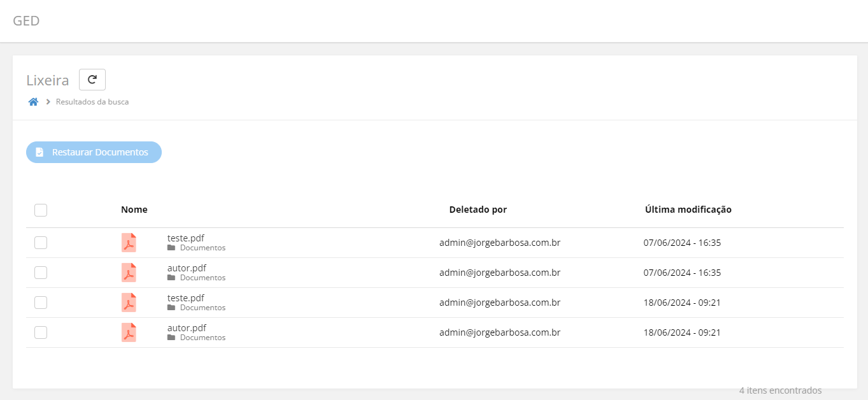Click the breadcrumb chevron separator
The image size is (868, 400).
tap(48, 102)
